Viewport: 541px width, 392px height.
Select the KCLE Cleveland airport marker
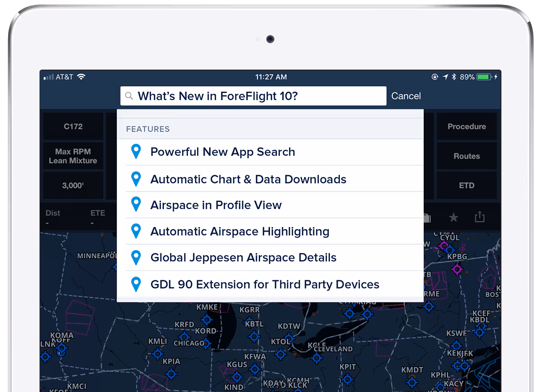(317, 359)
